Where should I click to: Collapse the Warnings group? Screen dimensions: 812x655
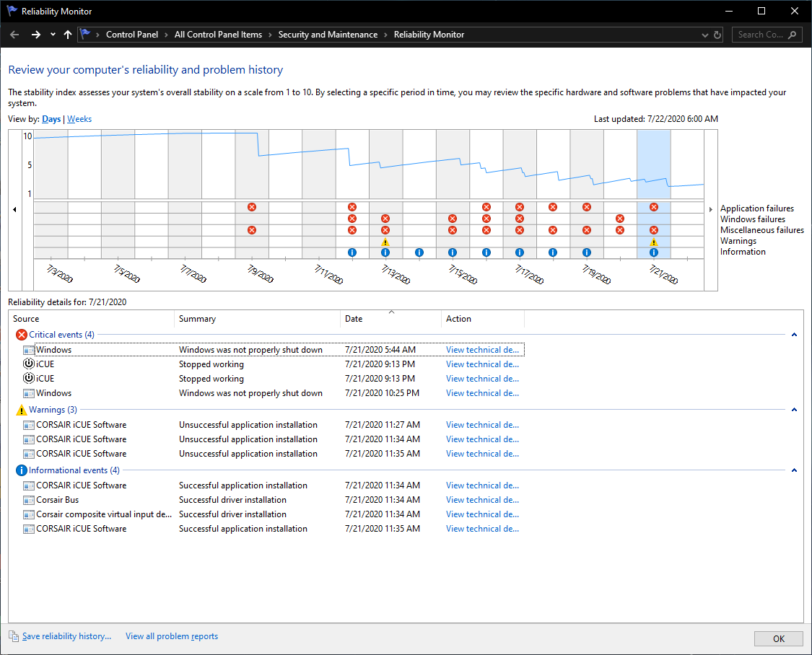794,410
